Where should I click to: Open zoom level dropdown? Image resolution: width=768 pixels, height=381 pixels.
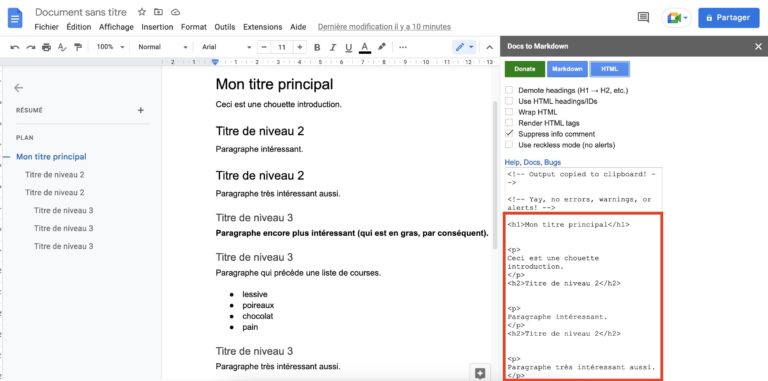[x=110, y=47]
